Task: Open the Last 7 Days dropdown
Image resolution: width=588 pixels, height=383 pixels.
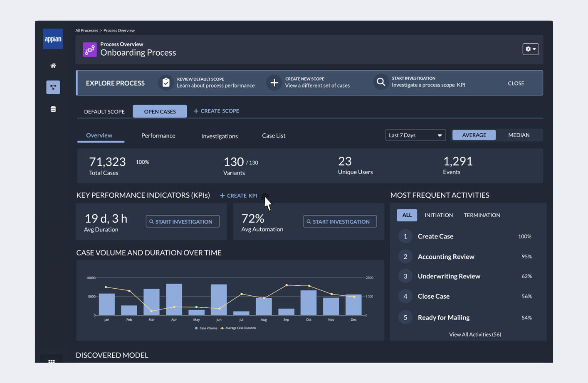Action: [x=415, y=135]
